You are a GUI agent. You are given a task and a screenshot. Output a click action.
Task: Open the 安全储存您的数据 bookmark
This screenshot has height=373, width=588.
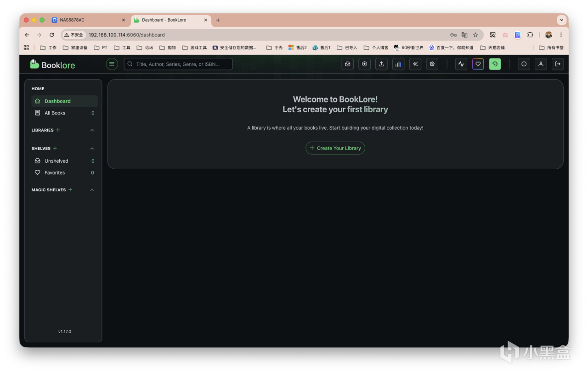[x=234, y=47]
